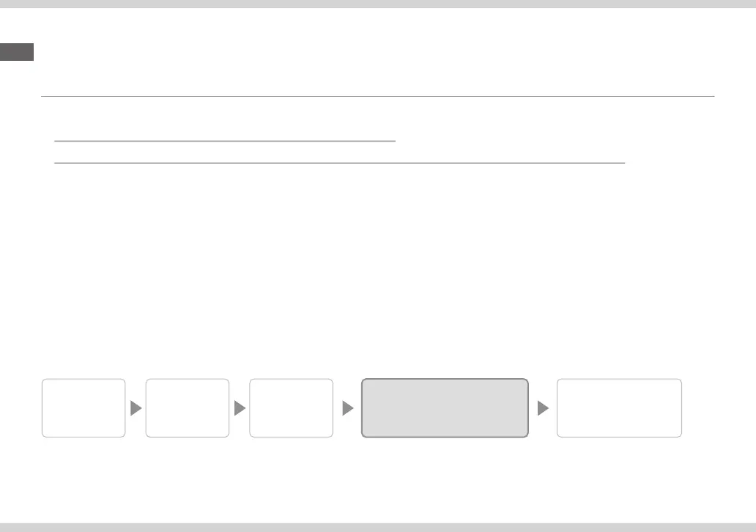The width and height of the screenshot is (756, 532).
Task: Select the highlighted gray flow step box
Action: [445, 408]
